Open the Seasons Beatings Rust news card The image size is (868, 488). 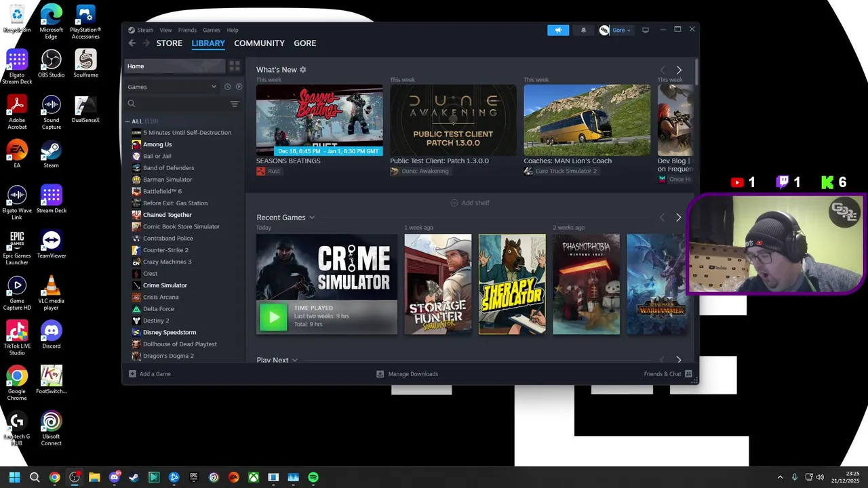(x=319, y=121)
